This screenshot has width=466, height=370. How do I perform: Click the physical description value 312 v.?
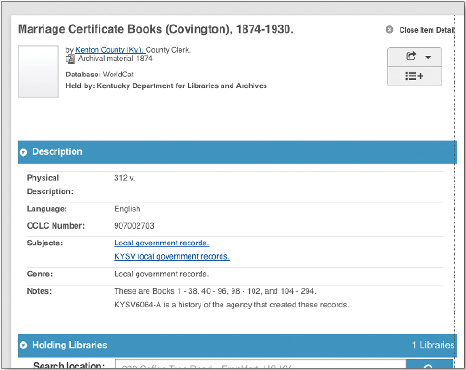[125, 178]
